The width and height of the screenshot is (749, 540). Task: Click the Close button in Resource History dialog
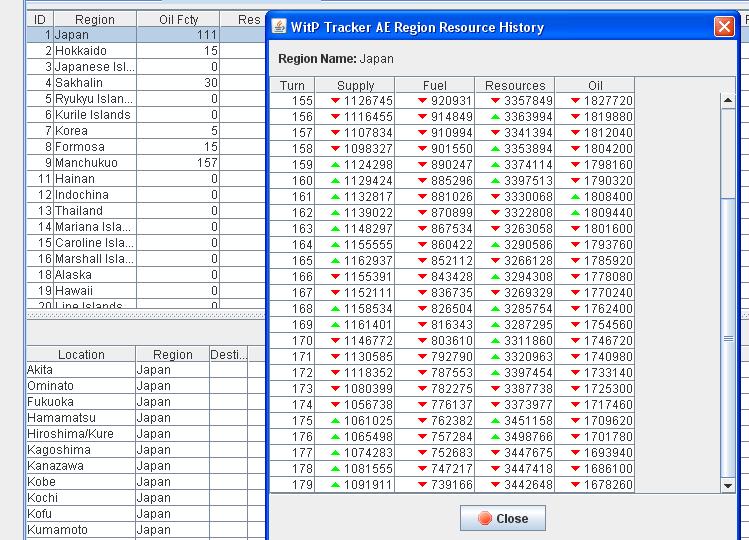tap(503, 518)
